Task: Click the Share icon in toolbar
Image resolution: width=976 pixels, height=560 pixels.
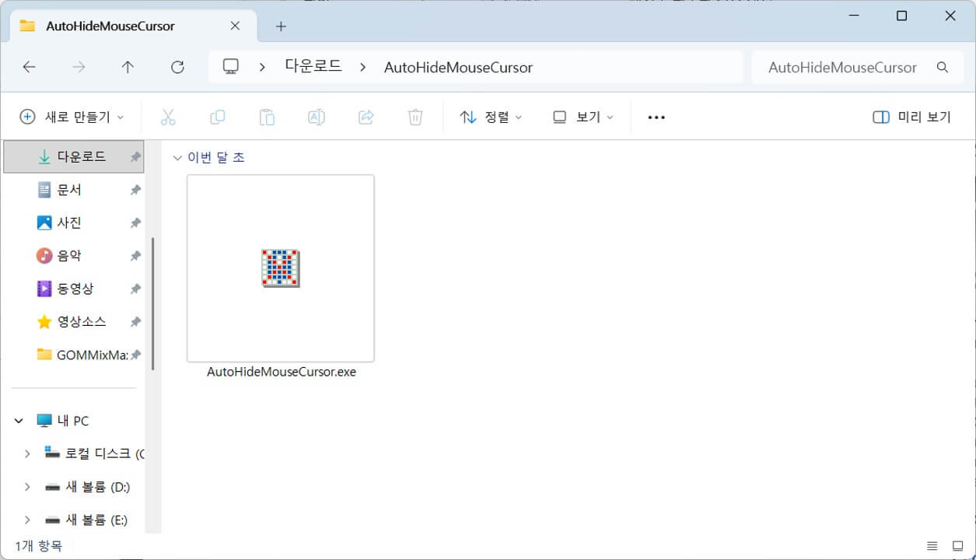Action: [366, 117]
